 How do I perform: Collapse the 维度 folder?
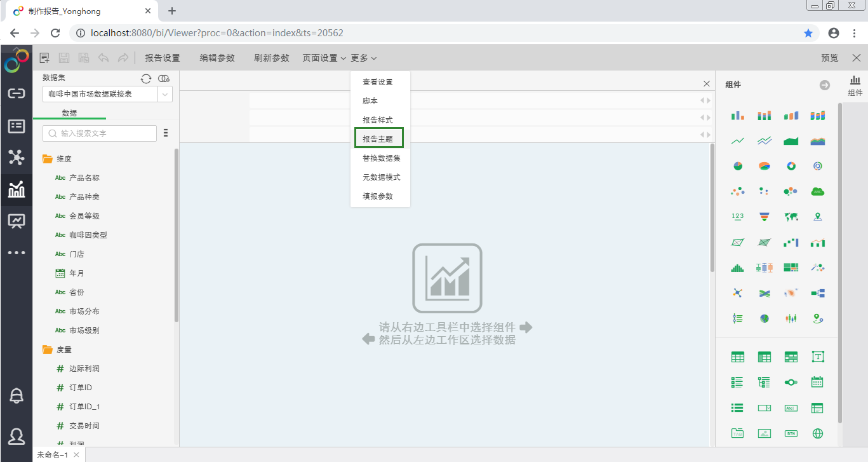tap(48, 159)
